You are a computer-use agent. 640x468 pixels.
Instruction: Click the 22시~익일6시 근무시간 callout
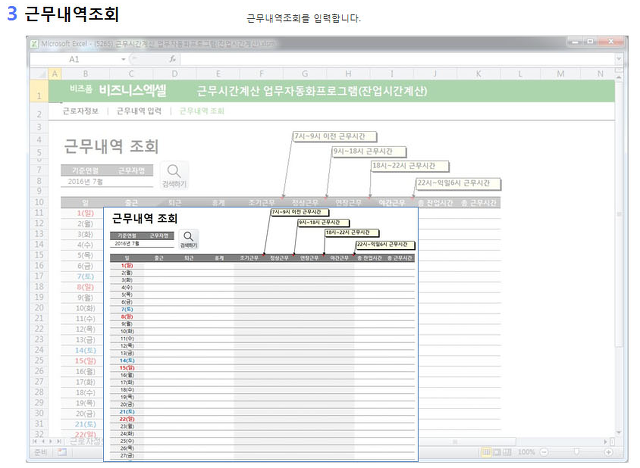pos(458,184)
